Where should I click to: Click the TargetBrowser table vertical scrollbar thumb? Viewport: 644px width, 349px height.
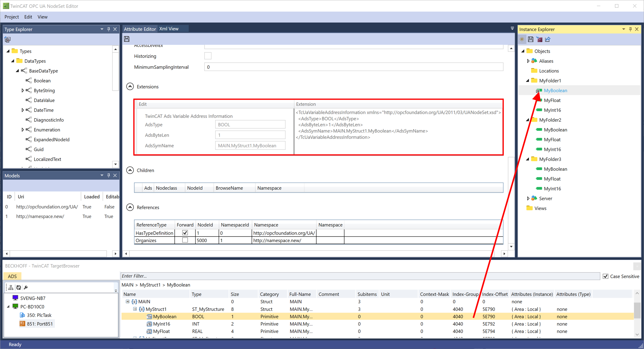click(637, 310)
